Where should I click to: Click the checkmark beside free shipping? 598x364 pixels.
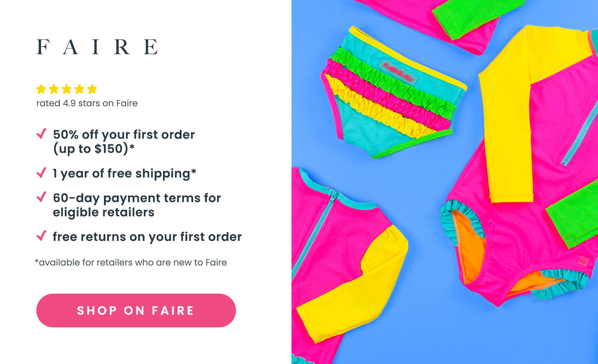[42, 172]
